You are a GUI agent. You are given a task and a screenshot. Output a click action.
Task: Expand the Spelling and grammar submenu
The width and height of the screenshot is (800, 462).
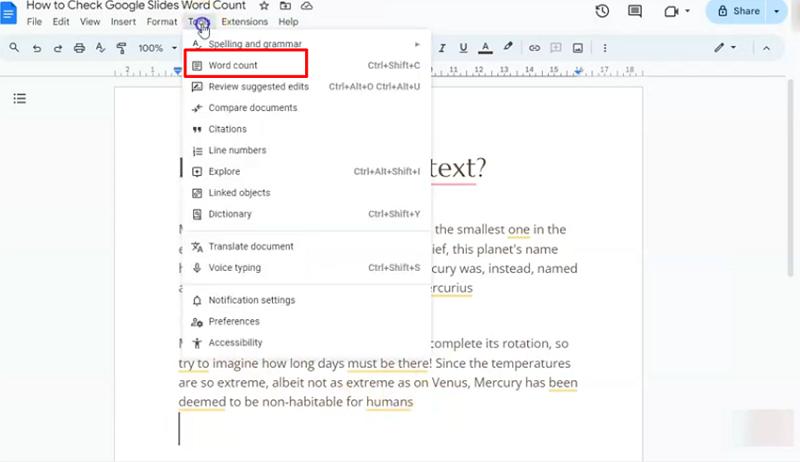[307, 44]
